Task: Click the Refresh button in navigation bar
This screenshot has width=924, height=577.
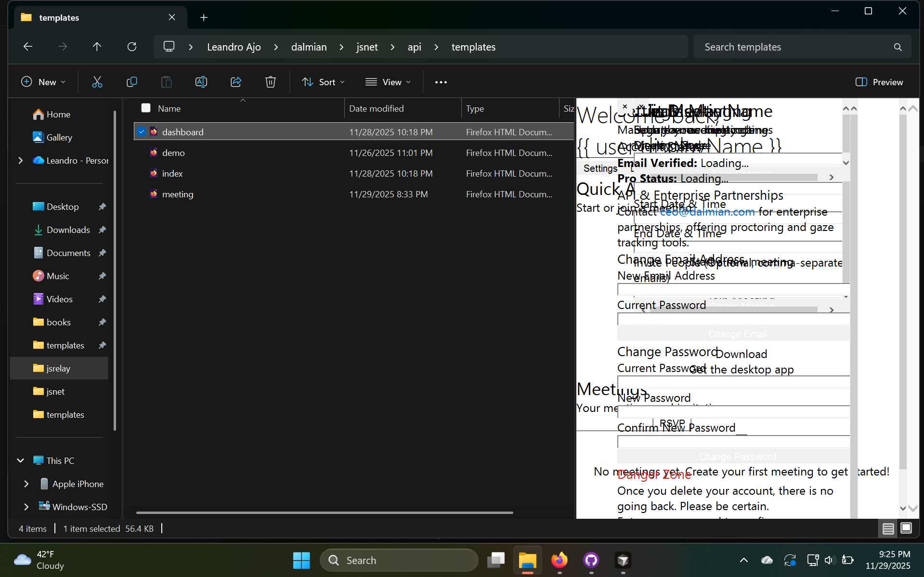Action: coord(132,47)
